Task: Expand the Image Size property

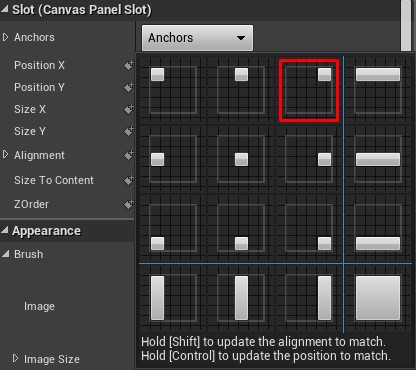Action: [x=15, y=358]
